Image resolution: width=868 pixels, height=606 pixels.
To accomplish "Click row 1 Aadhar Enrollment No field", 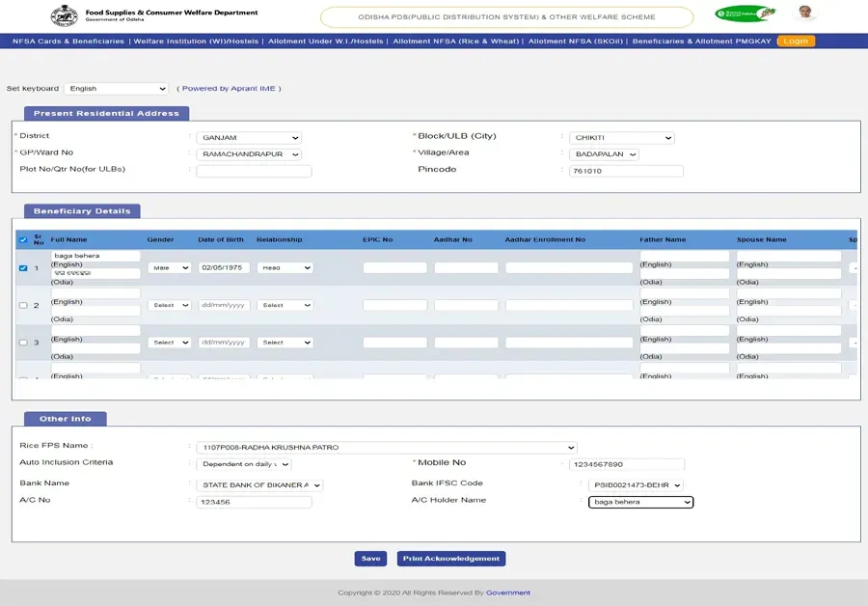I will [569, 267].
